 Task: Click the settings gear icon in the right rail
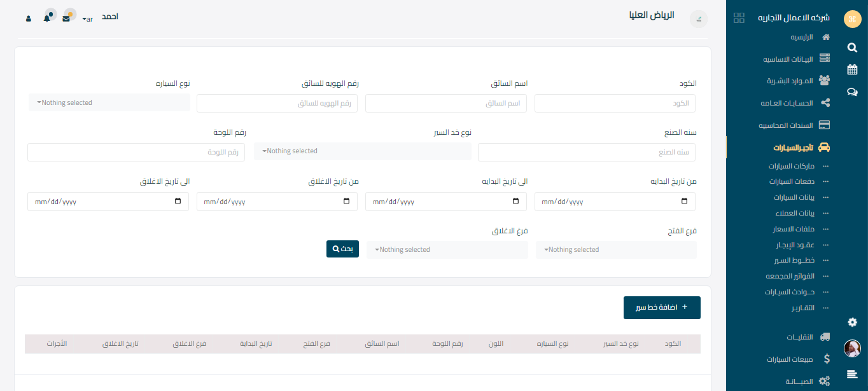coord(852,322)
